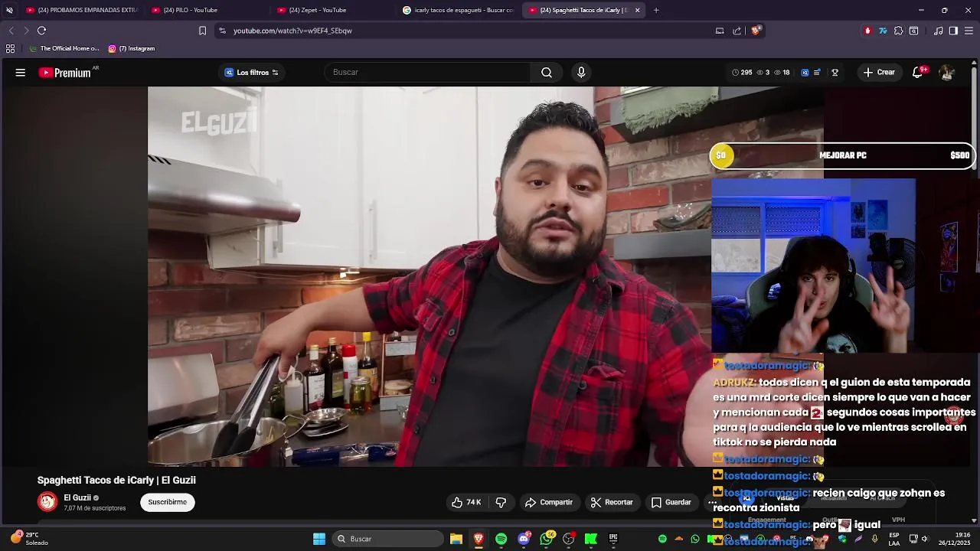Click the Compartir share button
Screen dimensions: 980x551
(x=549, y=502)
